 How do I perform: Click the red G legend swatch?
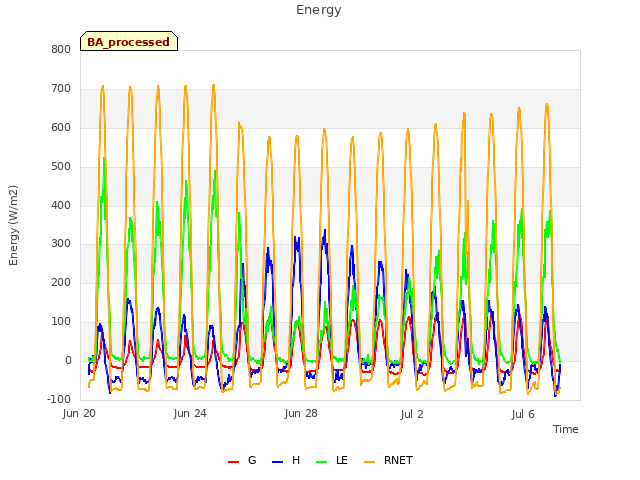point(233,462)
